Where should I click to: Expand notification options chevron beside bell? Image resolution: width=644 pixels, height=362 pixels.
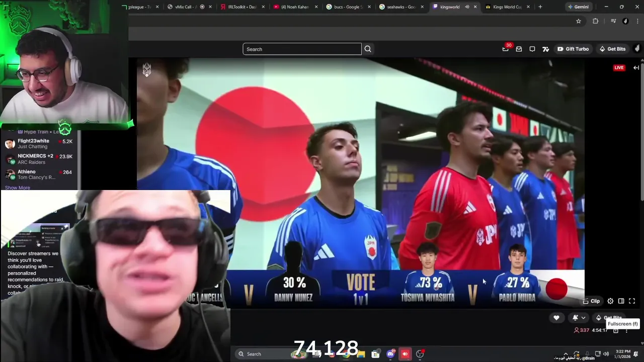click(583, 318)
